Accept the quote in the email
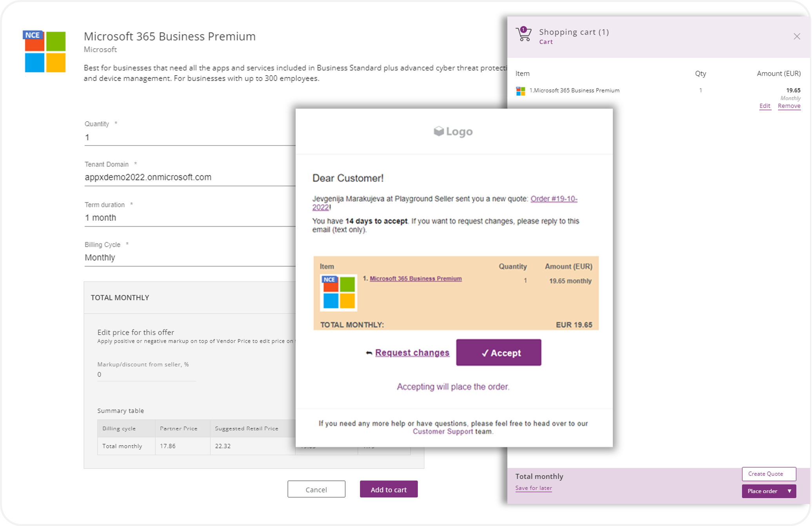812x526 pixels. (x=498, y=353)
